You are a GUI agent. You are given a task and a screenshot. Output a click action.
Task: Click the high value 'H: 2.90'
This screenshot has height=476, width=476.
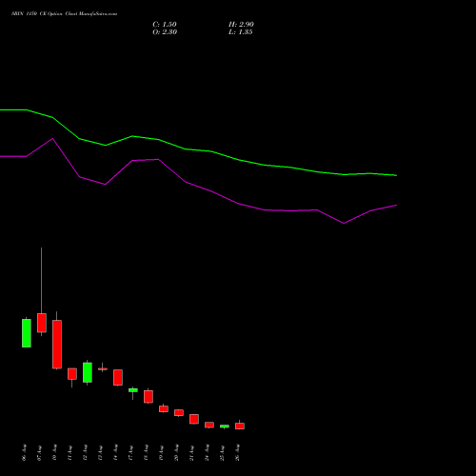click(x=241, y=25)
